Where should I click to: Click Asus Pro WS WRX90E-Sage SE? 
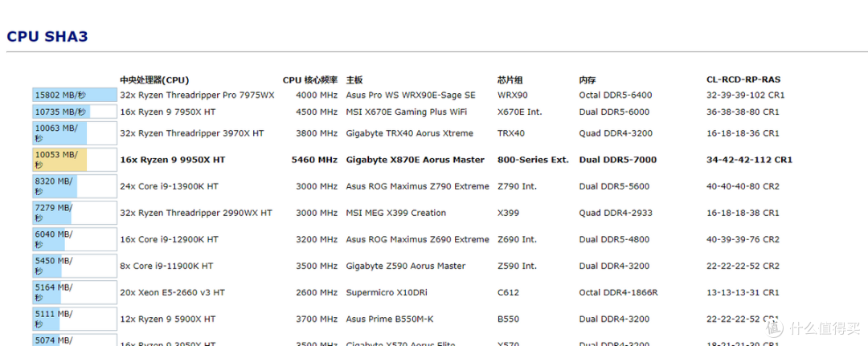[411, 95]
